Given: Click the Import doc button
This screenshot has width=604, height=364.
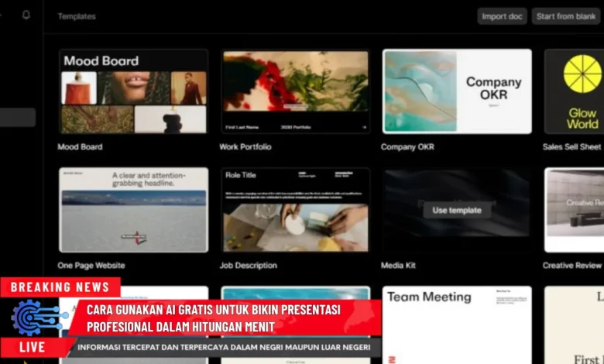Looking at the screenshot, I should coord(502,16).
